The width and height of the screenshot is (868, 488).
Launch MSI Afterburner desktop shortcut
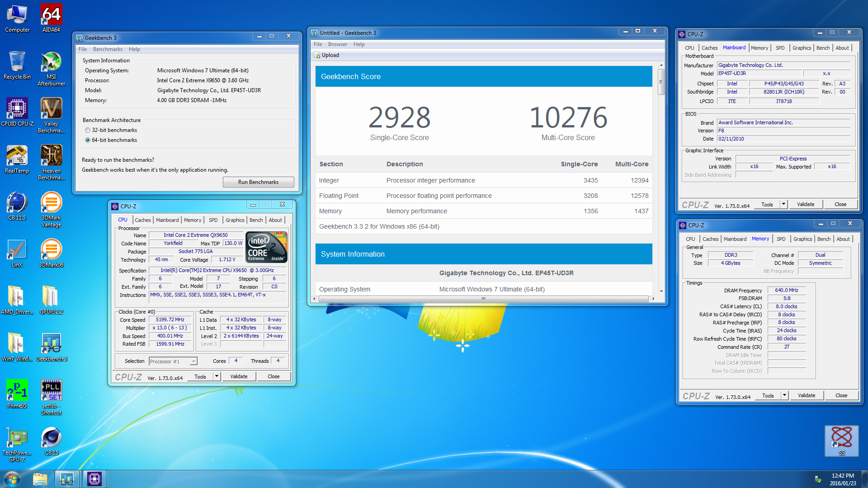(x=51, y=69)
